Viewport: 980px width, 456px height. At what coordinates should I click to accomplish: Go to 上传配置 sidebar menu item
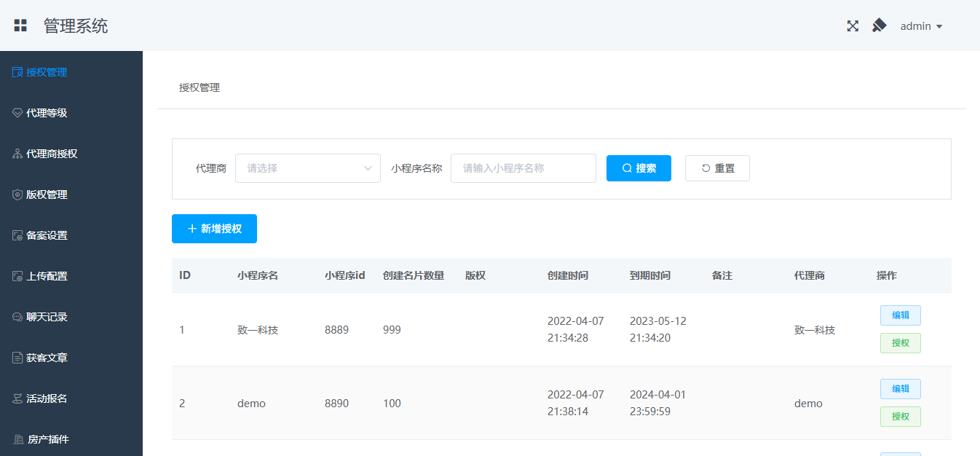point(47,276)
